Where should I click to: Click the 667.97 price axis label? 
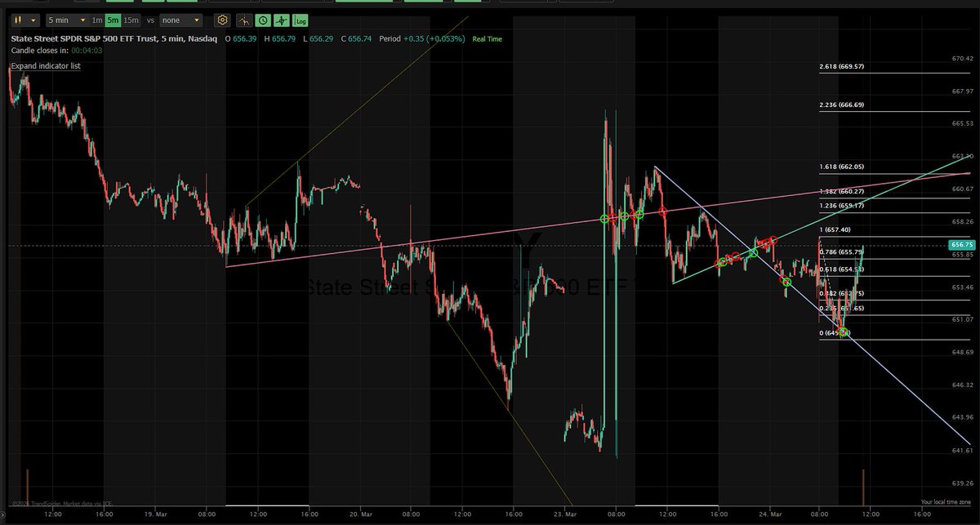click(x=962, y=91)
